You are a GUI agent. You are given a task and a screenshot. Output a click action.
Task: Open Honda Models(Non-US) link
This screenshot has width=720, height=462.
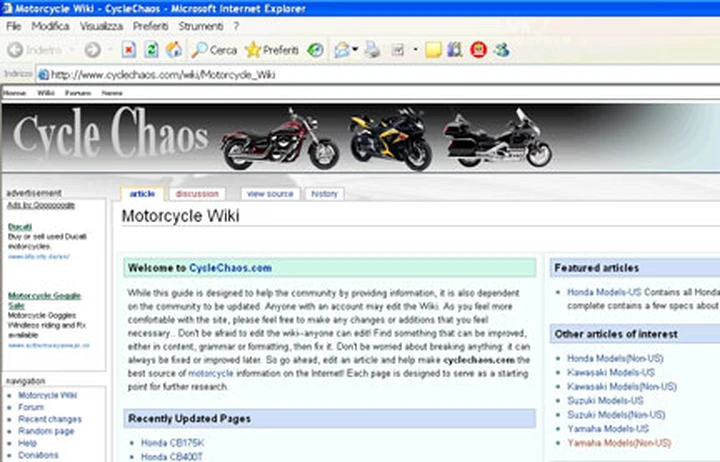coord(615,358)
